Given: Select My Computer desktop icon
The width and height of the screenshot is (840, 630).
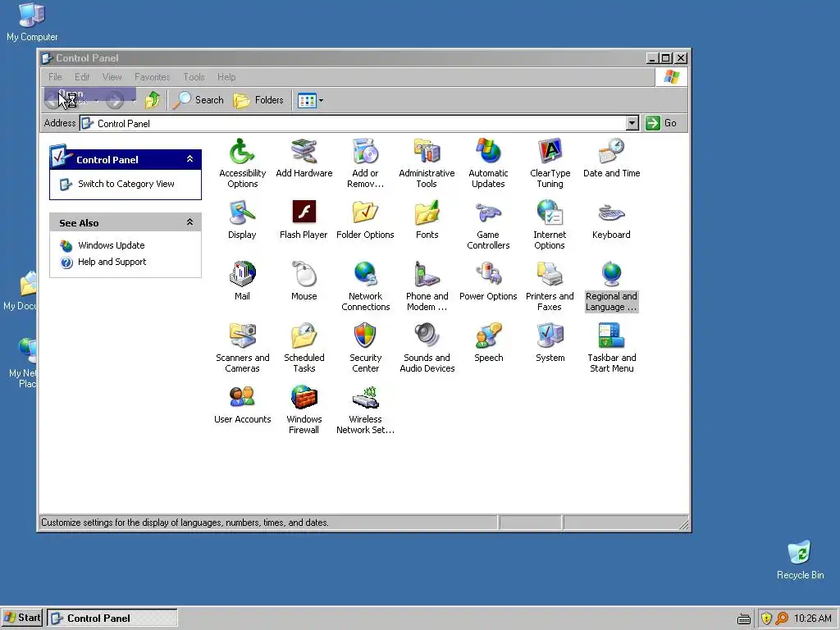Looking at the screenshot, I should [x=32, y=22].
